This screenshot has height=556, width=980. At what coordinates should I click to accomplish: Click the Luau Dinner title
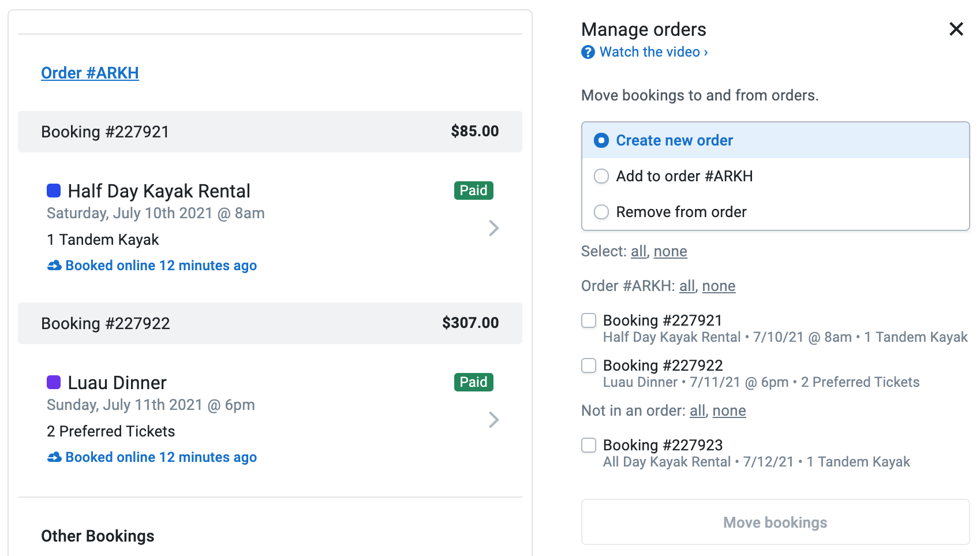(117, 383)
